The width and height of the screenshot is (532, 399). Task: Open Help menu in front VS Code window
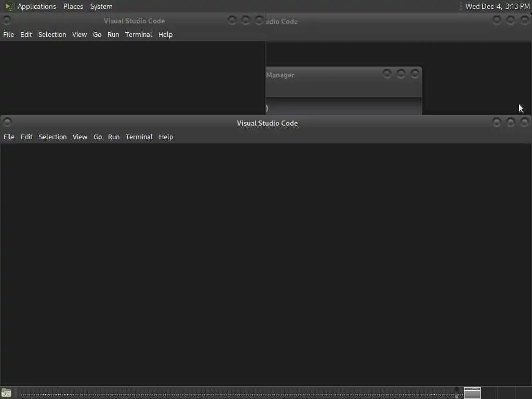point(166,137)
